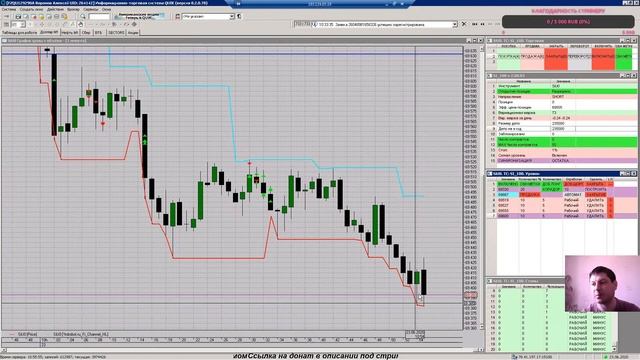Viewport: 640px width, 360px height.
Task: Switch to the Таблицы для работы tab
Action: point(19,32)
